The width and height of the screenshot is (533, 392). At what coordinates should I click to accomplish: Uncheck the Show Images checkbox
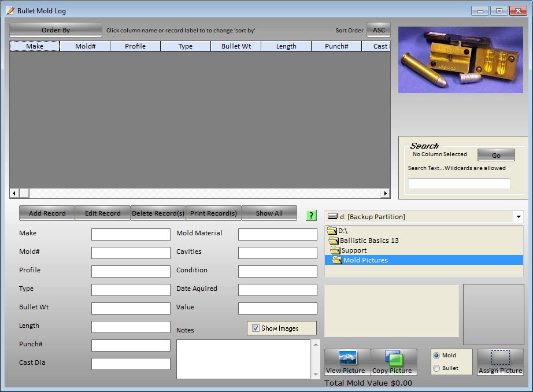(256, 328)
